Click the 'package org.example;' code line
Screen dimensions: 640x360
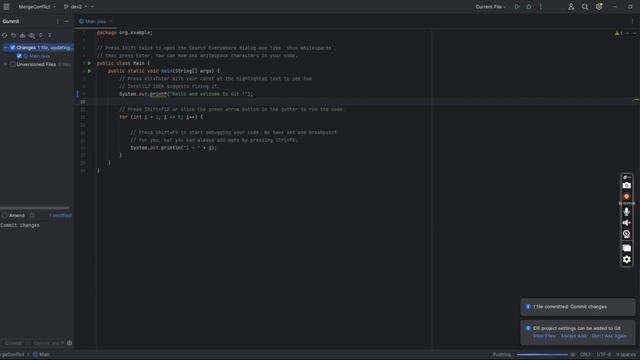(x=124, y=33)
